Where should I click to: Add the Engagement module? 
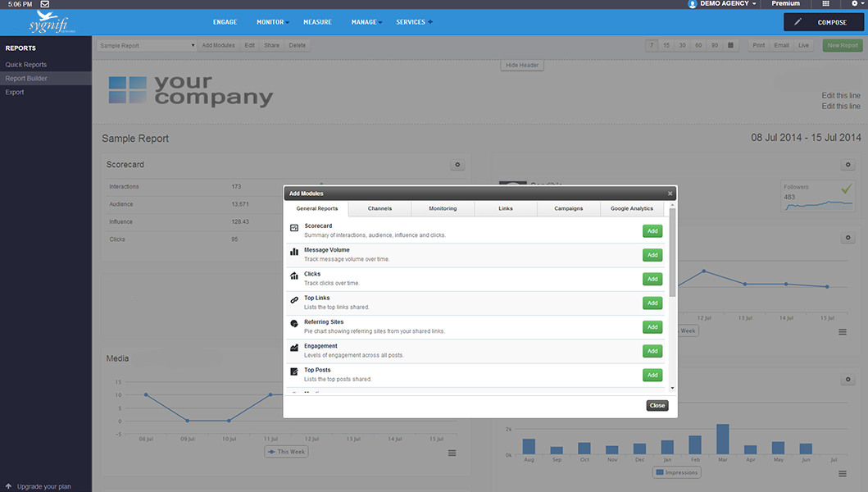pyautogui.click(x=652, y=351)
